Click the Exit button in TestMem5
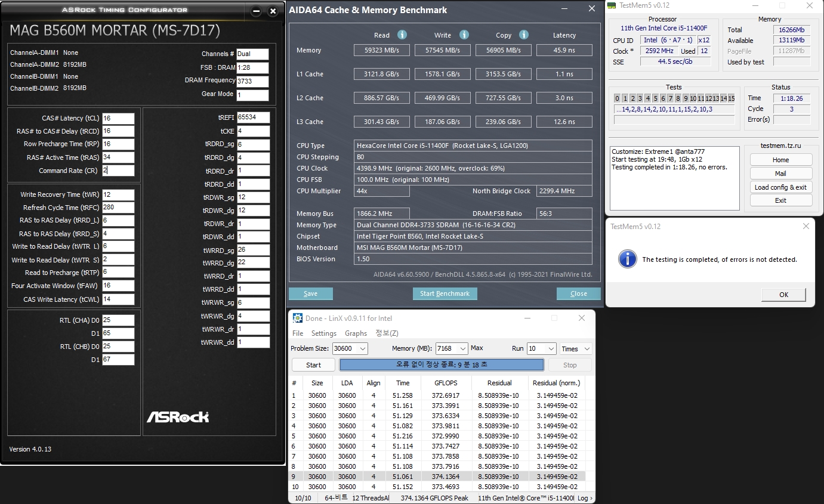 [781, 200]
